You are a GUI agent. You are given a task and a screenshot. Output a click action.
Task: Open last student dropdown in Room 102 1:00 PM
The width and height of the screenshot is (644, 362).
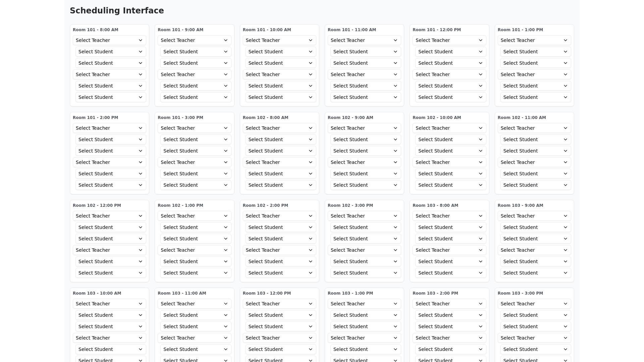196,273
